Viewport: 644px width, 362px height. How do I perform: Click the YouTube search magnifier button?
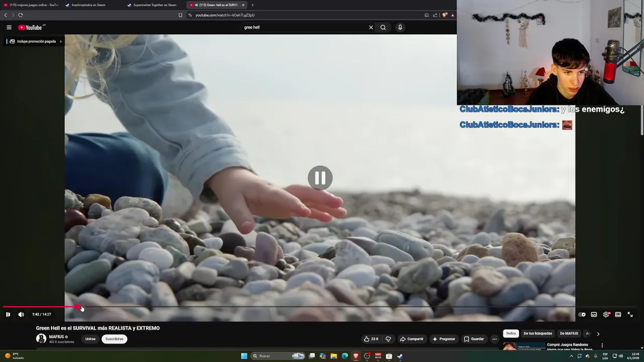click(383, 27)
